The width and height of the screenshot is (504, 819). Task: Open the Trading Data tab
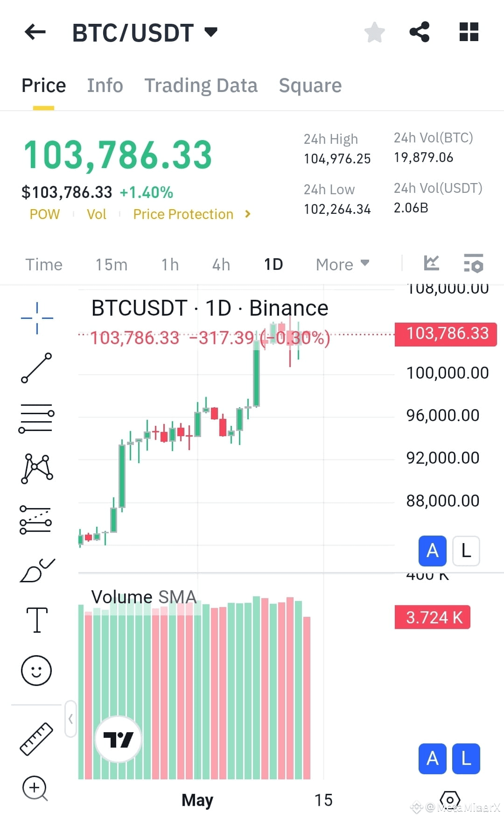[x=201, y=86]
